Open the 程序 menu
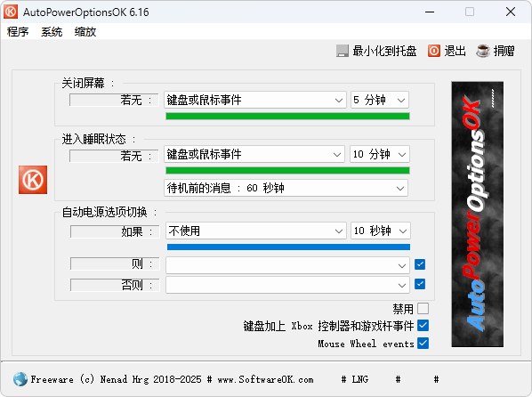Viewport: 532px width, 397px height. 18,32
